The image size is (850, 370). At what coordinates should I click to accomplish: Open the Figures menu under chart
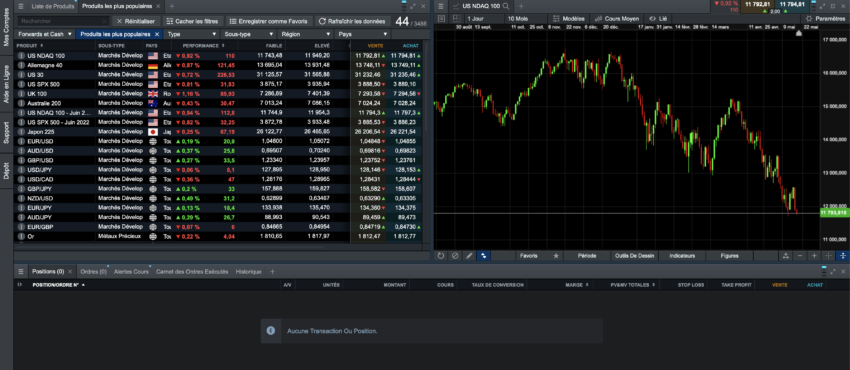(729, 256)
